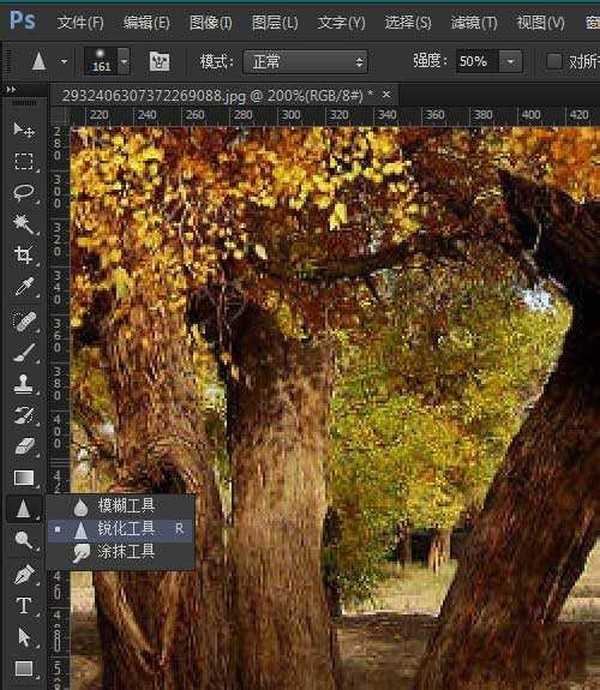
Task: Expand the 强度 strength dropdown arrow
Action: tap(511, 62)
